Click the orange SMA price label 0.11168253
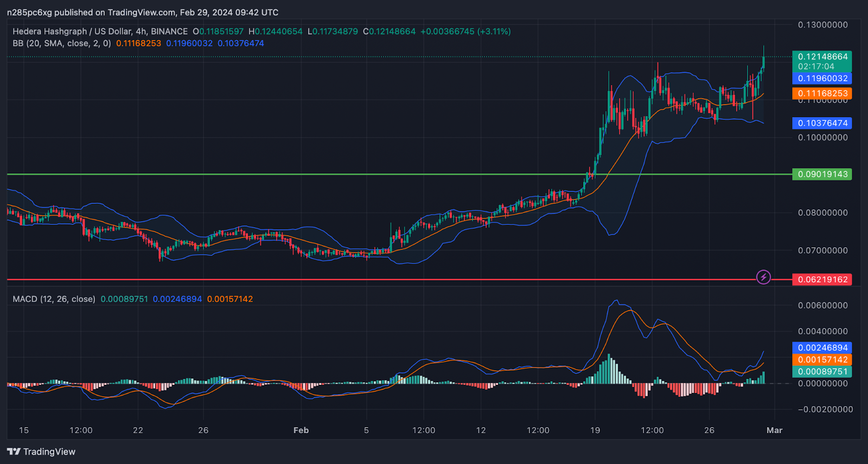 [822, 93]
